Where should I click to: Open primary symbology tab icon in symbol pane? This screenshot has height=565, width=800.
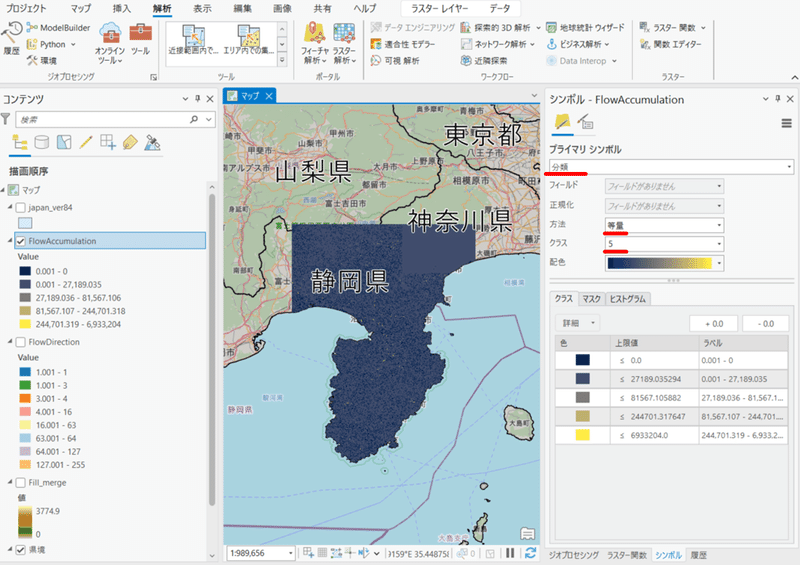point(562,122)
